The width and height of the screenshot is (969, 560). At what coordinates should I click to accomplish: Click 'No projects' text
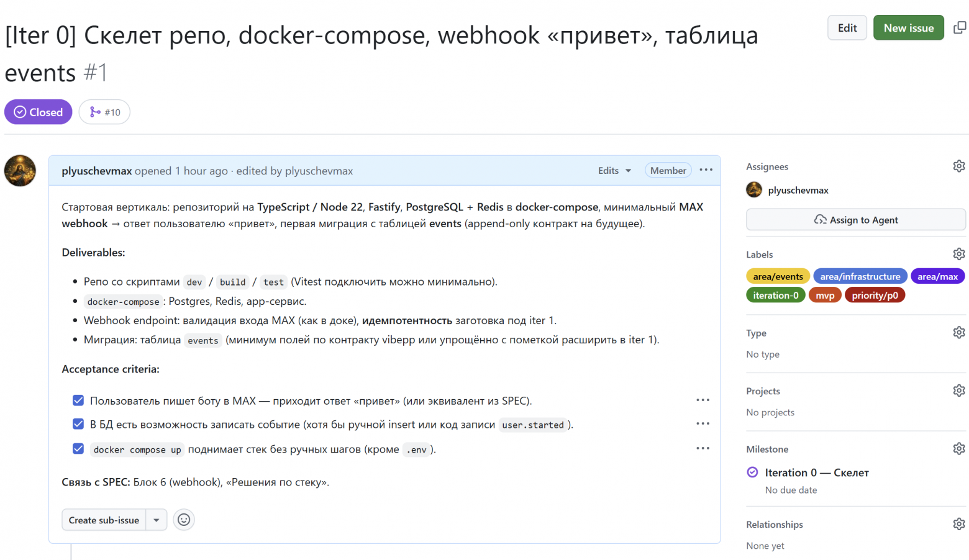coord(770,412)
